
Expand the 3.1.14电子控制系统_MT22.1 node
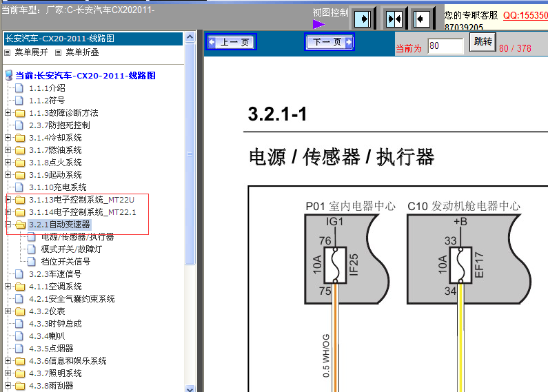pos(8,212)
